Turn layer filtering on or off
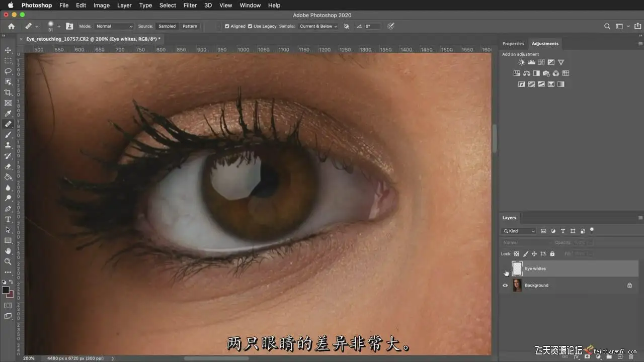The width and height of the screenshot is (644, 362). (x=592, y=230)
